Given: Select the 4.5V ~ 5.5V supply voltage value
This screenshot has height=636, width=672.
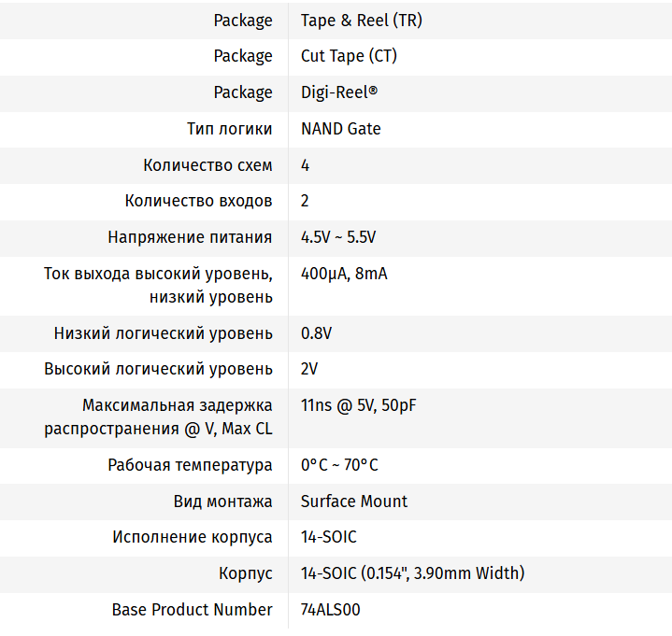Looking at the screenshot, I should pos(338,237).
